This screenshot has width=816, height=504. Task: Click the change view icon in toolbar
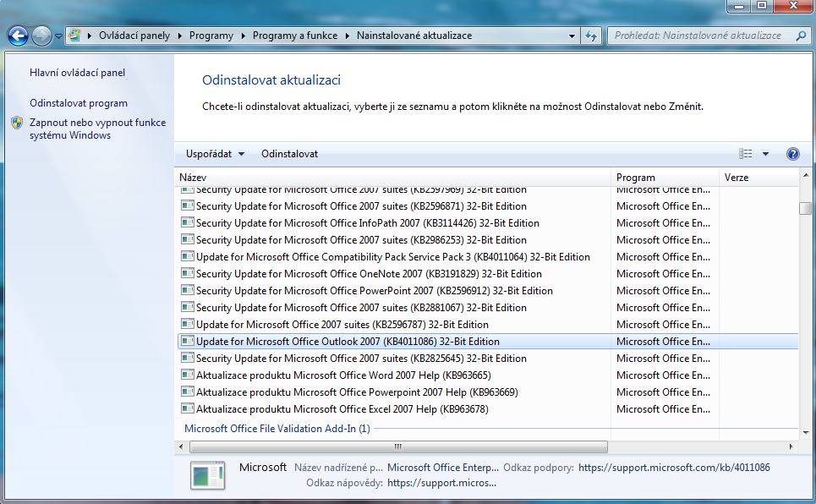coord(745,154)
